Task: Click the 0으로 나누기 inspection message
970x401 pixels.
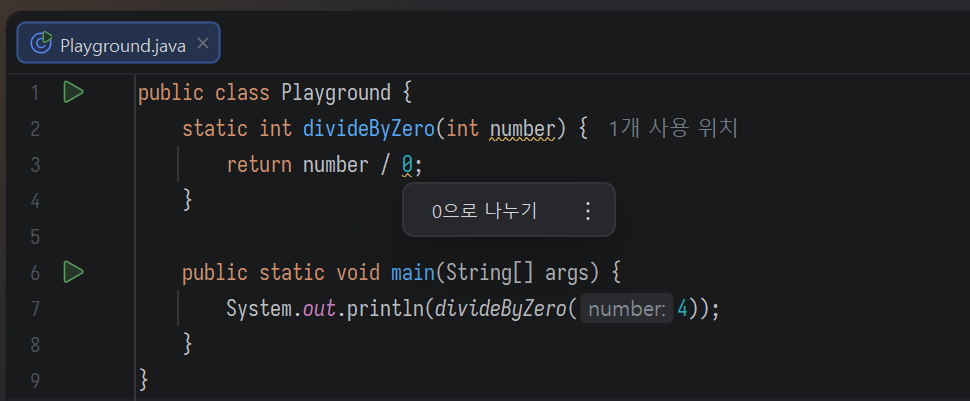Action: click(x=484, y=211)
